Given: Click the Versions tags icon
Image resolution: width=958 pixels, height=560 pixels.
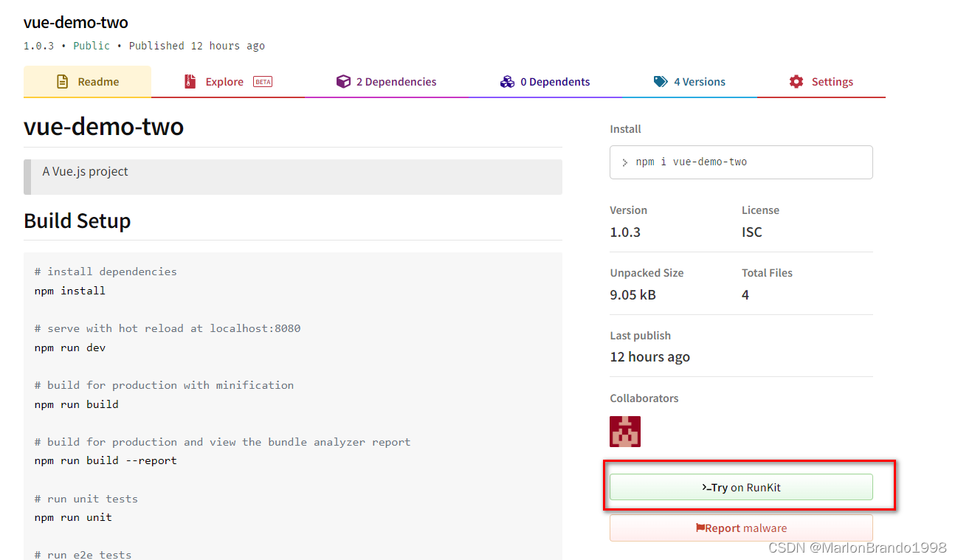Looking at the screenshot, I should click(661, 82).
